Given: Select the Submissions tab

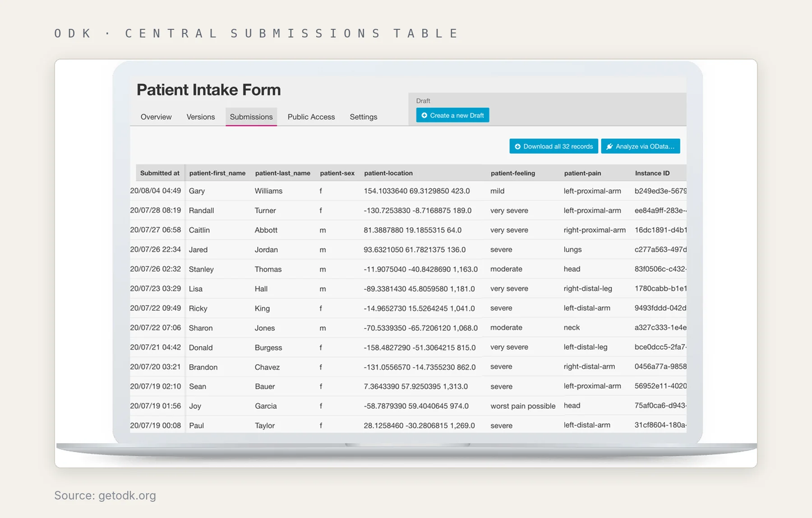Looking at the screenshot, I should [251, 117].
